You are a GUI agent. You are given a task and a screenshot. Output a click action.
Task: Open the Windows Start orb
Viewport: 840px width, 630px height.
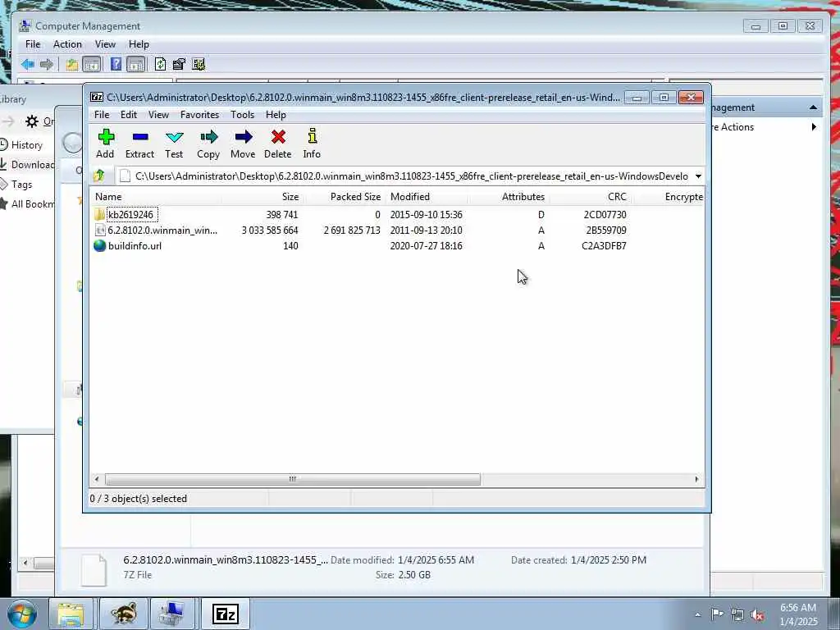click(22, 614)
